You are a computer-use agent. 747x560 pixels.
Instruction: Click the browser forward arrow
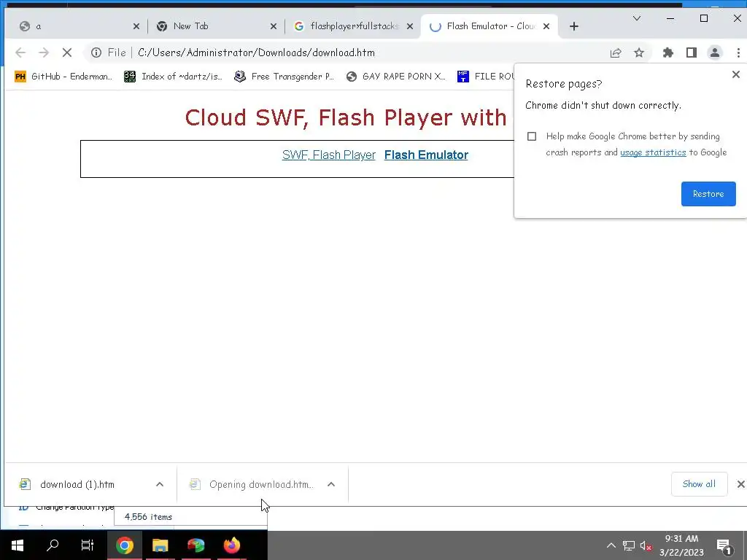click(x=43, y=52)
